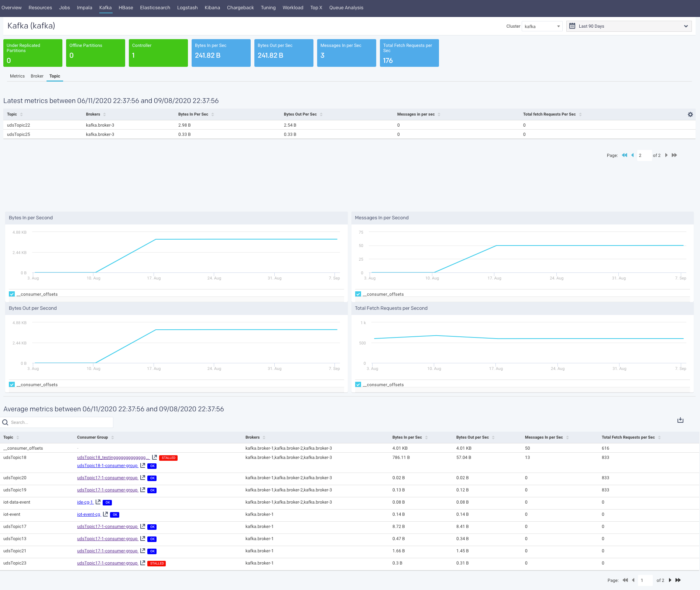Go to last page of latest metrics

tap(674, 155)
